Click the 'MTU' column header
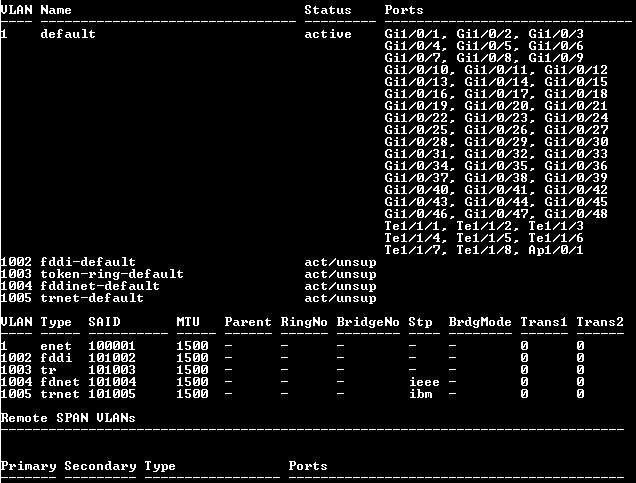 [x=188, y=322]
